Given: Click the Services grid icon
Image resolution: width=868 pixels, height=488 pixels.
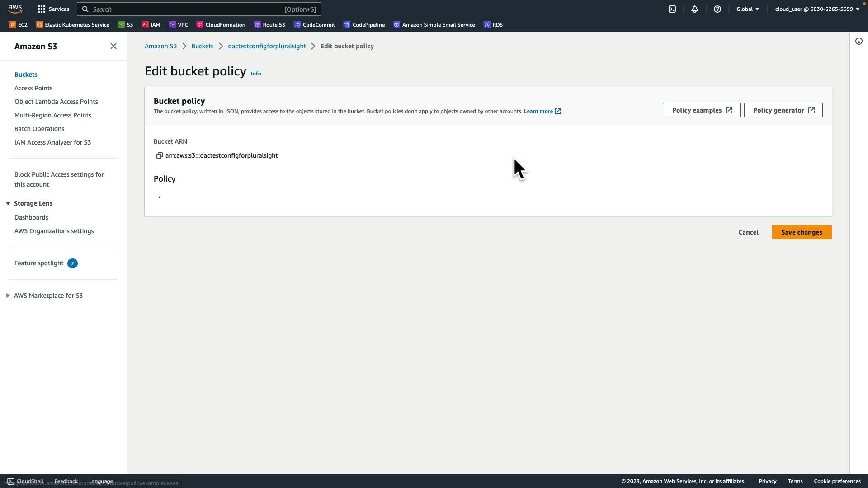Looking at the screenshot, I should [42, 9].
